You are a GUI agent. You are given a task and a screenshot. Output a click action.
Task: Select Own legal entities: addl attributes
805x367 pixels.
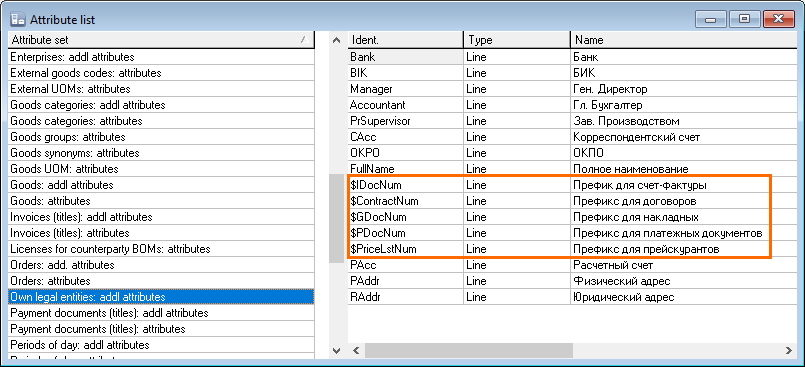161,297
